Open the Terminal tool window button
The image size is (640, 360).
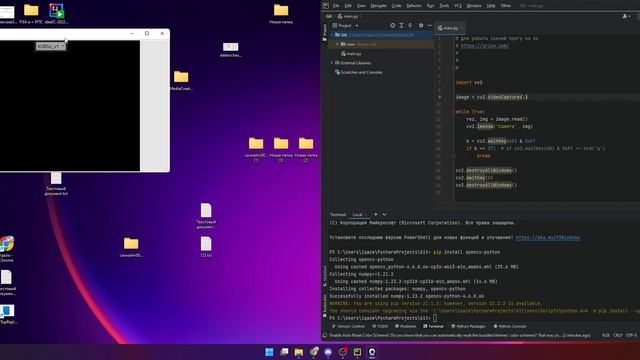point(433,326)
